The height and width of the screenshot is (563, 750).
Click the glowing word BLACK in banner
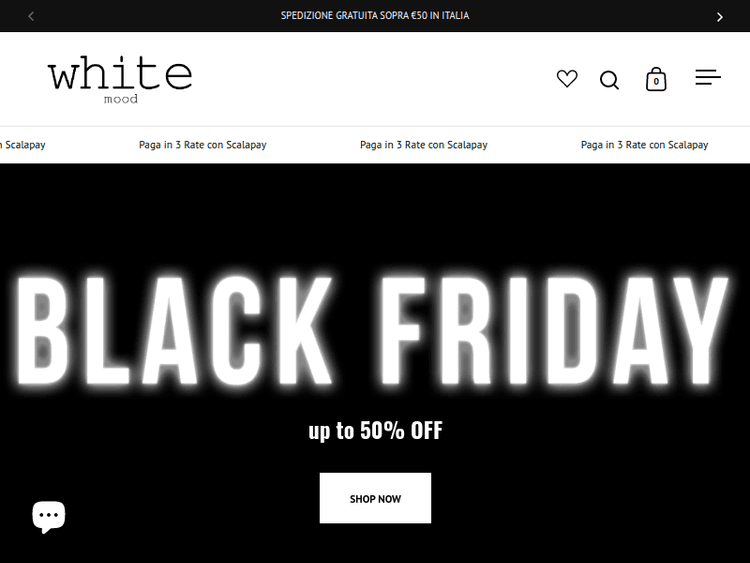(175, 329)
